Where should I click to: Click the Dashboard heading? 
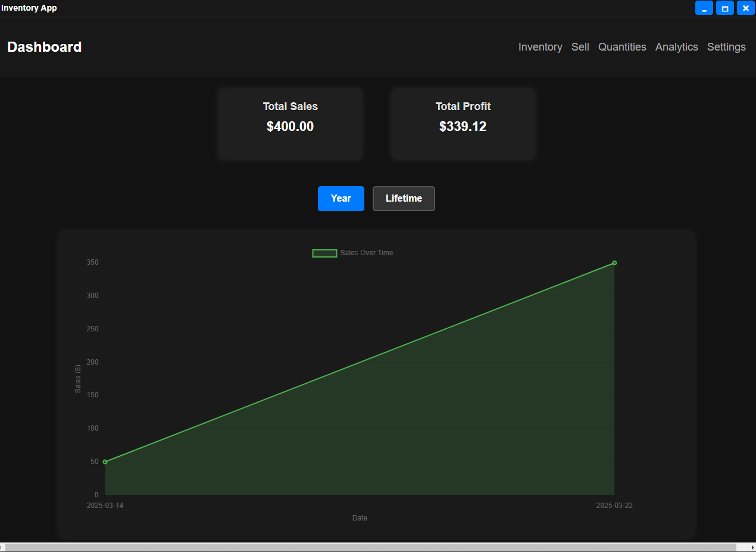44,47
